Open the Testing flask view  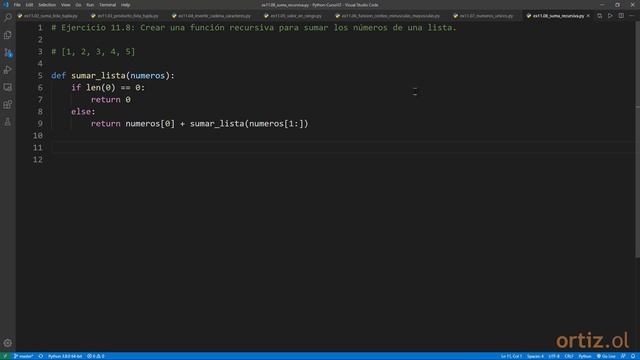point(8,122)
